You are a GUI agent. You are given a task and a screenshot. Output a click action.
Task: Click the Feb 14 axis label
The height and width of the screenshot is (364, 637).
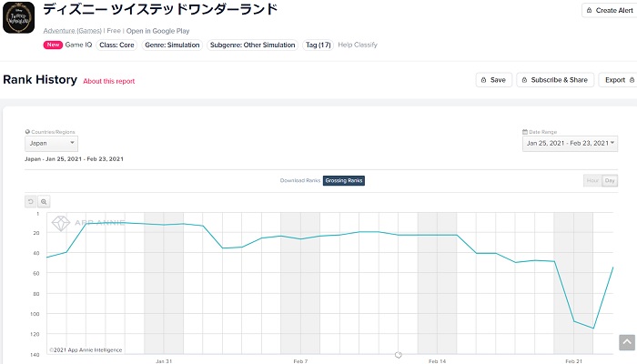[x=437, y=360]
